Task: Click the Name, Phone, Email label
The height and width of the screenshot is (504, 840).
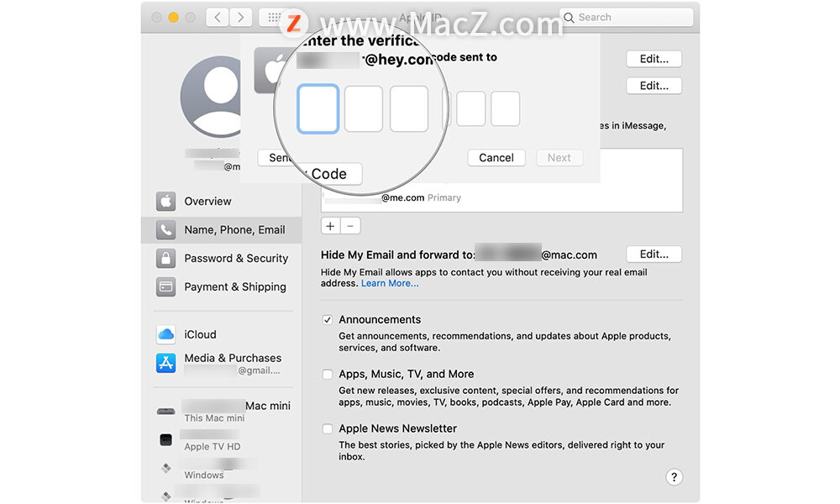Action: (x=234, y=230)
